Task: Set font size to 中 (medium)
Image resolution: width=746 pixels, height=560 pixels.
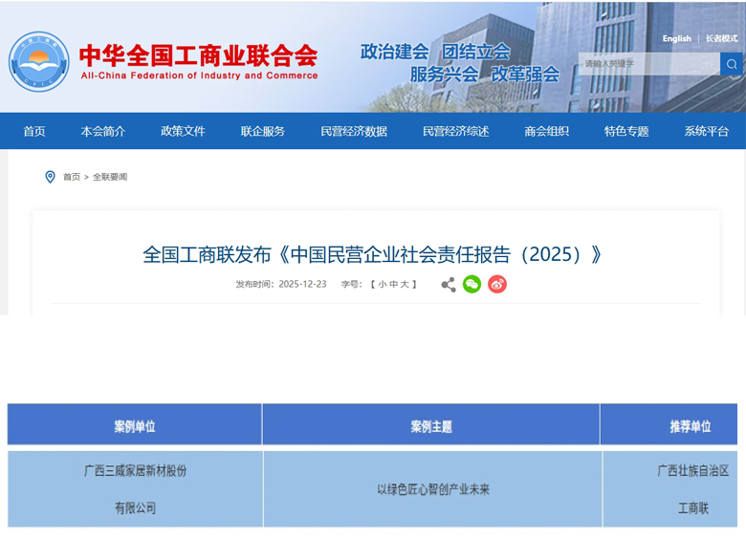Action: point(393,285)
